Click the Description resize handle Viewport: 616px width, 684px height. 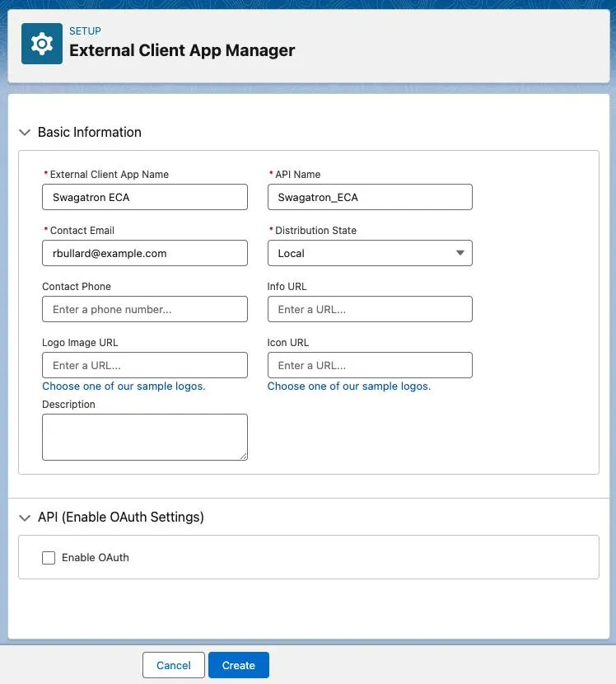pos(243,456)
